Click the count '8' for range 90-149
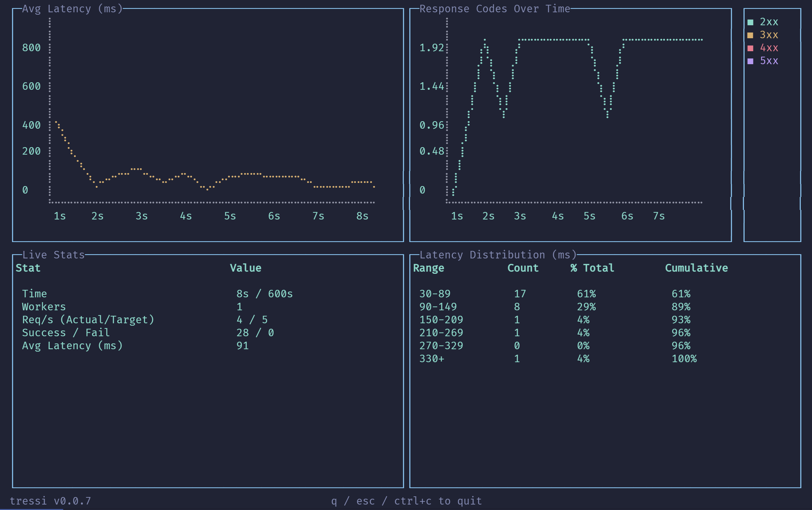Screen dimensions: 812x510 pyautogui.click(x=517, y=307)
